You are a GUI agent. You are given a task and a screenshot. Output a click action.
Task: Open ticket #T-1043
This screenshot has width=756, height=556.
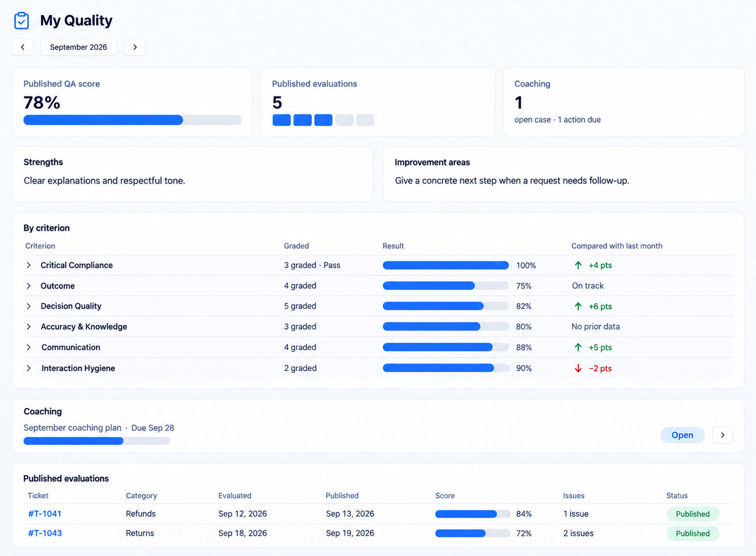pyautogui.click(x=45, y=533)
